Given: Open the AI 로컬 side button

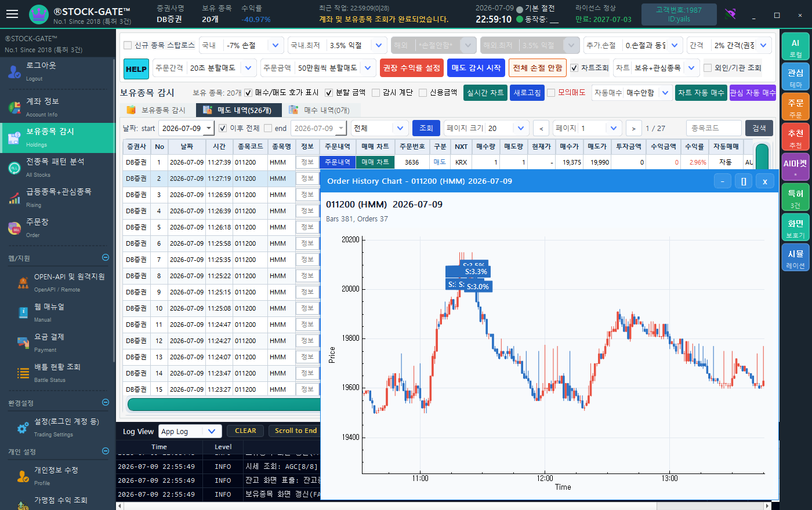Looking at the screenshot, I should [x=795, y=48].
